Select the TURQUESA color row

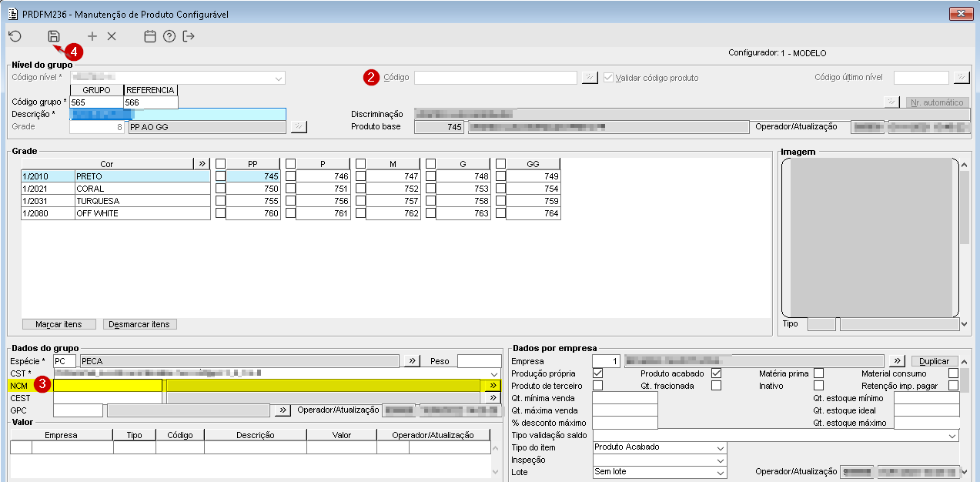[x=115, y=201]
